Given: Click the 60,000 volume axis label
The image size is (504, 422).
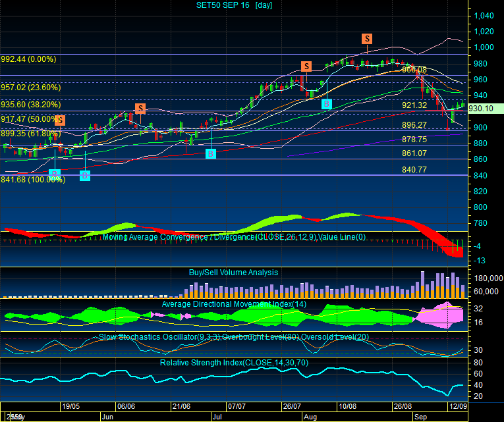Looking at the screenshot, I should coord(486,291).
